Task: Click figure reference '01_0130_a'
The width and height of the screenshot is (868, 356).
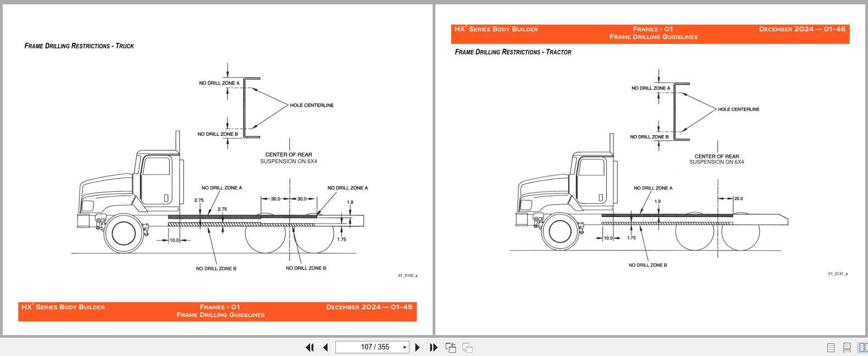Action: [x=407, y=276]
